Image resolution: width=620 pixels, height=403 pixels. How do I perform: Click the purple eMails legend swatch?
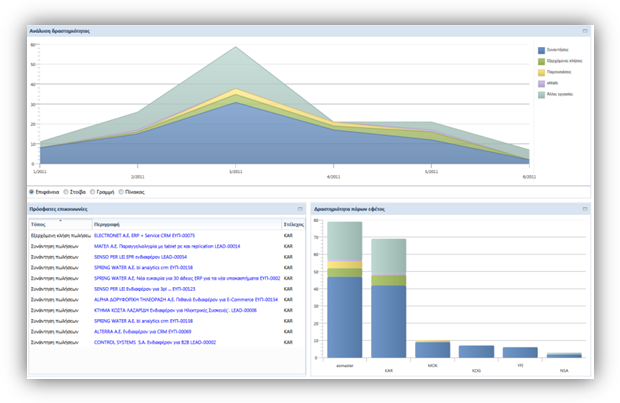point(541,83)
